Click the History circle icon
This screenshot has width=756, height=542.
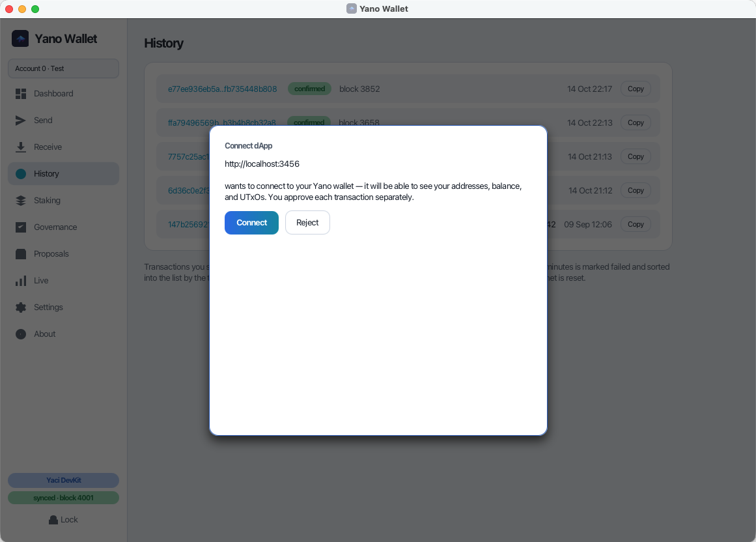pyautogui.click(x=21, y=173)
